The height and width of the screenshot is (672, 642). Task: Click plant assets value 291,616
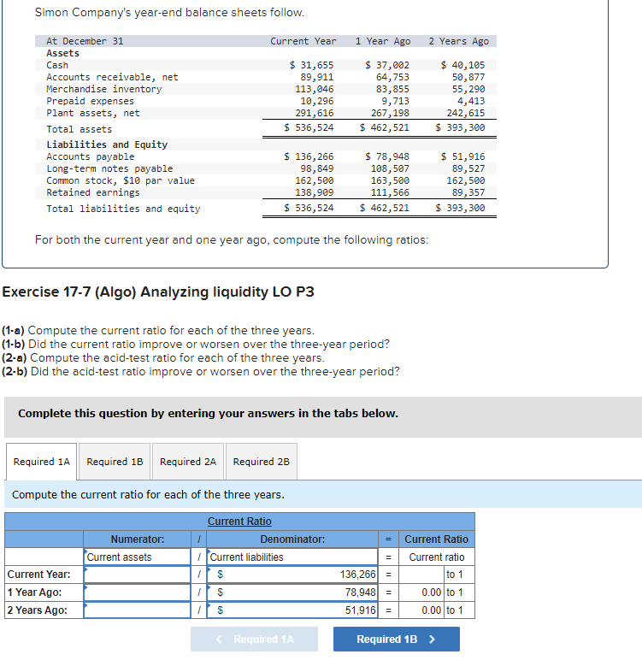314,113
